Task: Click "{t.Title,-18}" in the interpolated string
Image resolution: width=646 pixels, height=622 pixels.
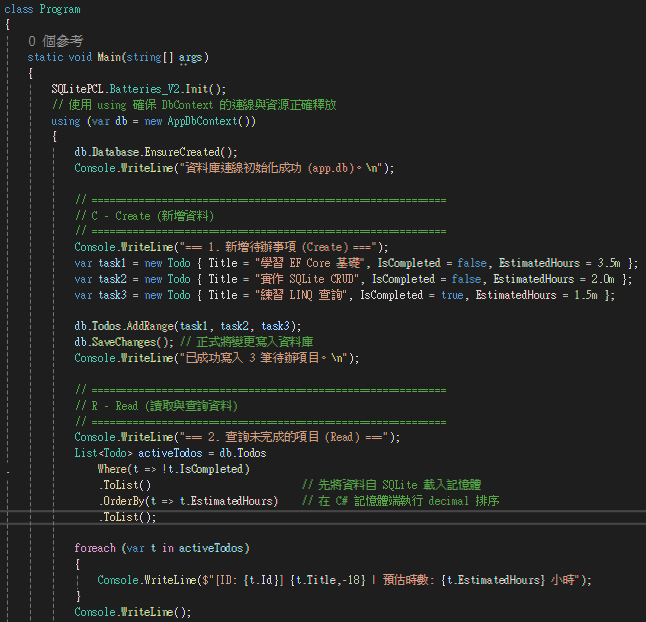Action: [328, 580]
